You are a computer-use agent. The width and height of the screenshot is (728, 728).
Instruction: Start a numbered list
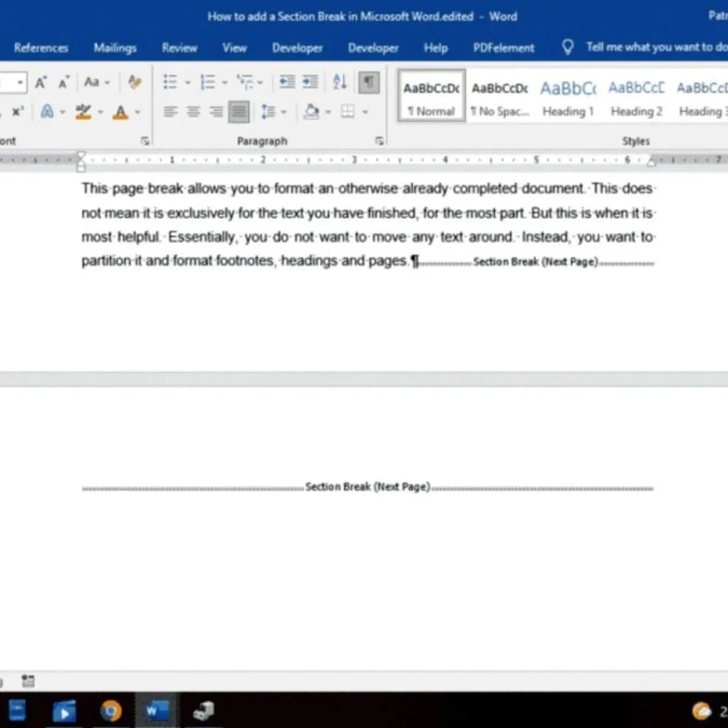[208, 82]
